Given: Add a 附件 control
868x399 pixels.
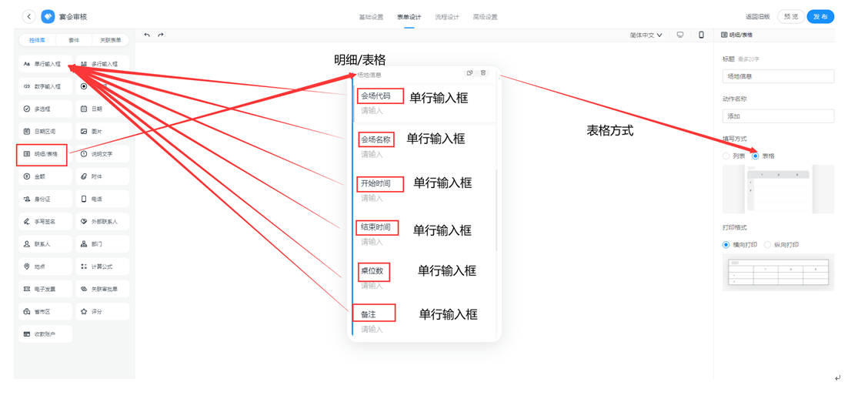Looking at the screenshot, I should (102, 176).
